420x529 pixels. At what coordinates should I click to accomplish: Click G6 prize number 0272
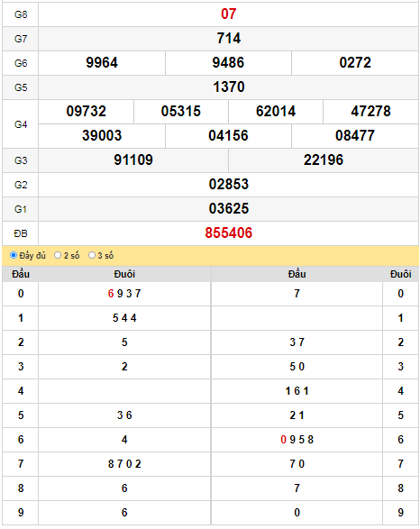(x=355, y=63)
